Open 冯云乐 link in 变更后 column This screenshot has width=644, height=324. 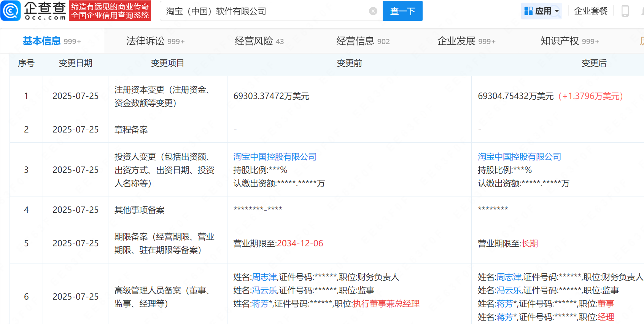coord(509,290)
